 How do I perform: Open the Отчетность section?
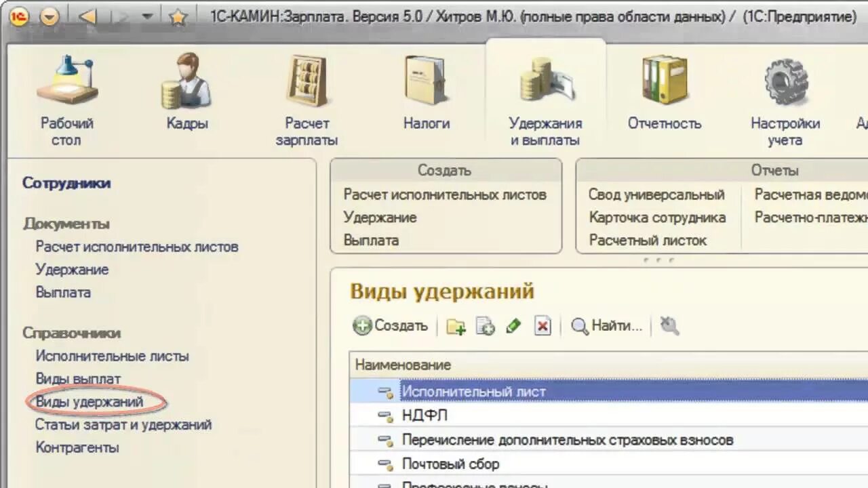click(x=665, y=93)
